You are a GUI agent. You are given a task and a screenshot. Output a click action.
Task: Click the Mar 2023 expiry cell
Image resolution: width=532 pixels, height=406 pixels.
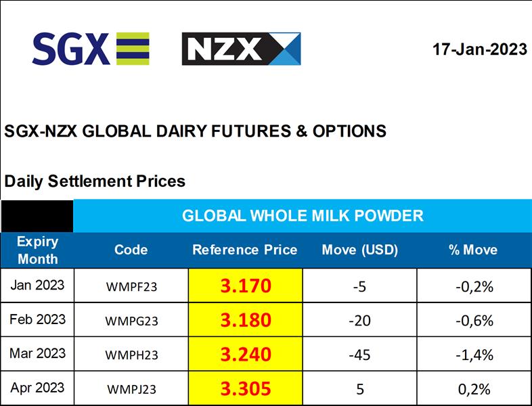coord(38,353)
